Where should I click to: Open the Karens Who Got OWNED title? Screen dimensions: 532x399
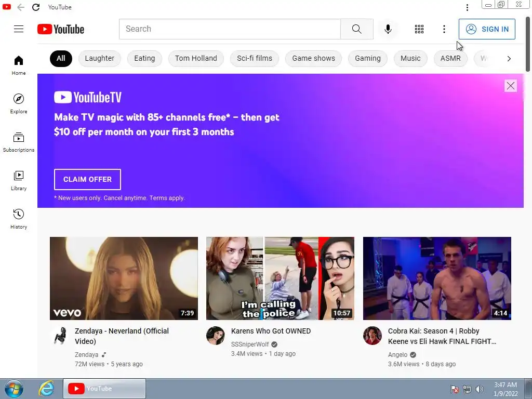pos(271,331)
